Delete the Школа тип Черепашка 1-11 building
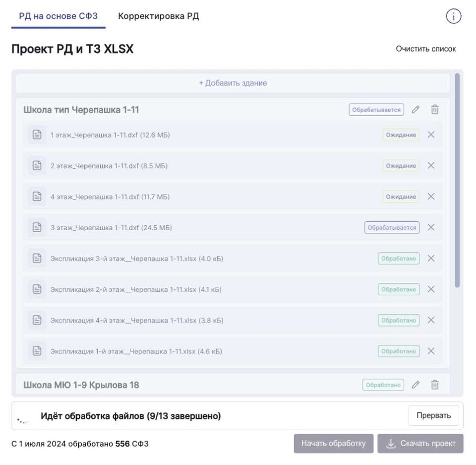This screenshot has width=476, height=465. point(435,110)
